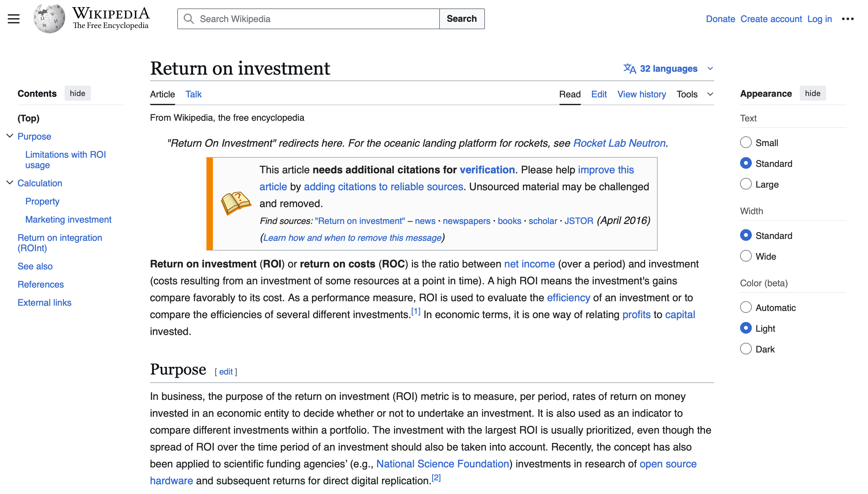Click the search magnifier icon

(189, 19)
